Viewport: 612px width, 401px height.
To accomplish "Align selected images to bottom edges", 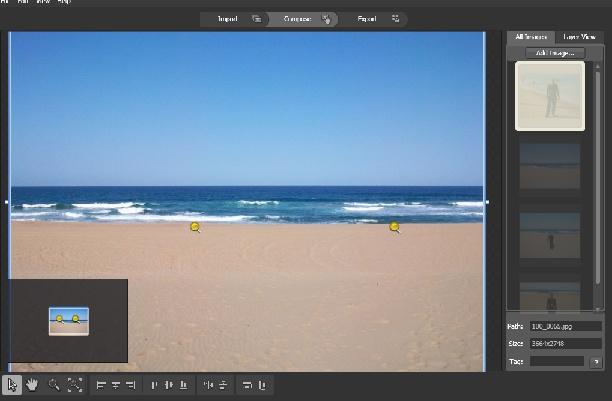I will coord(183,385).
